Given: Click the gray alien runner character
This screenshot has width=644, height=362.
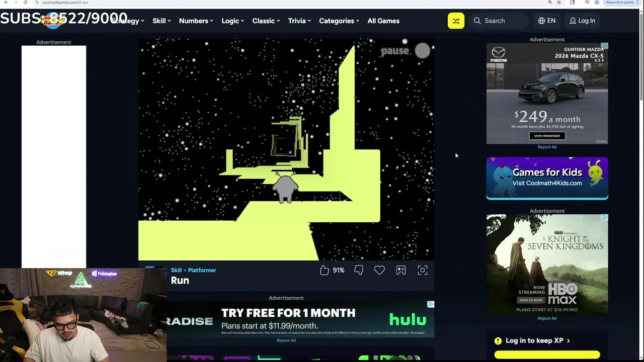Looking at the screenshot, I should pos(285,189).
